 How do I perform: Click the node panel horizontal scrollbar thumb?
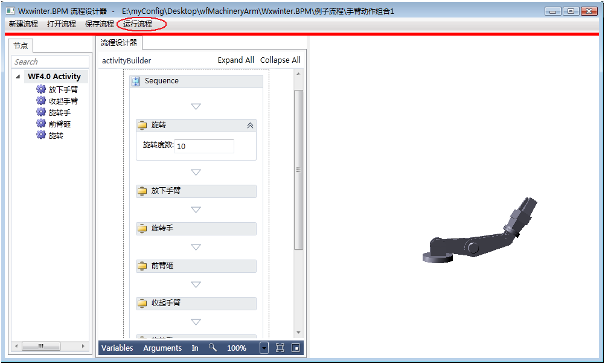[41, 346]
